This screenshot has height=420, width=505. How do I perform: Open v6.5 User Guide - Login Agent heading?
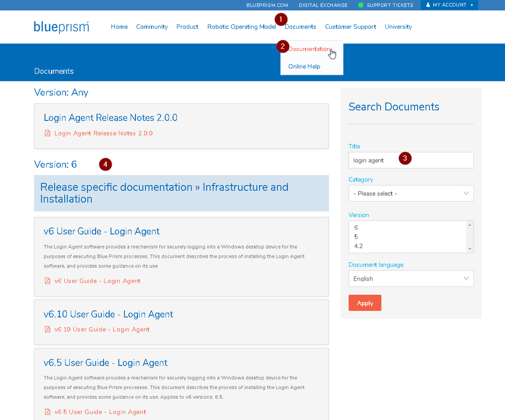pos(106,363)
